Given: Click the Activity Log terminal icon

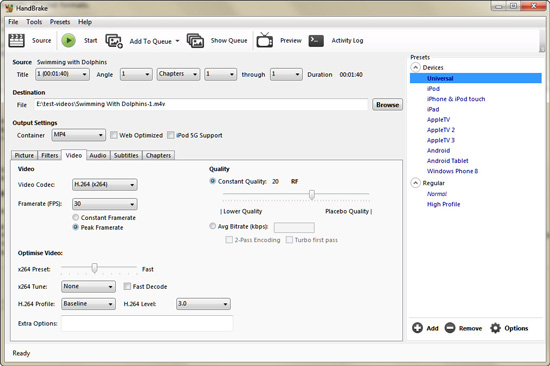Looking at the screenshot, I should click(x=316, y=40).
